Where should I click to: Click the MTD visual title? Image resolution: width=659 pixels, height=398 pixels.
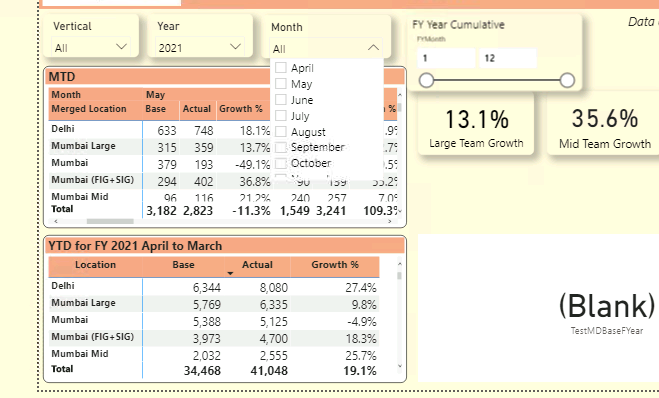click(x=62, y=76)
